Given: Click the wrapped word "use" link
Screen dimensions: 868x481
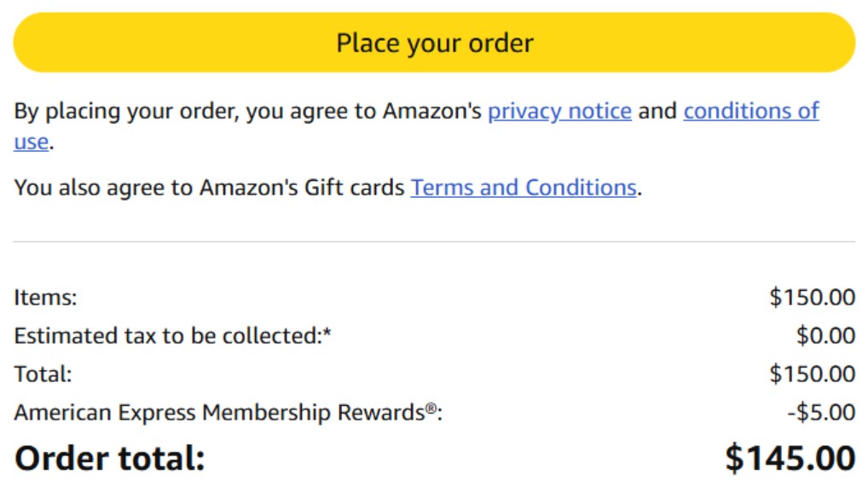Looking at the screenshot, I should coord(31,142).
